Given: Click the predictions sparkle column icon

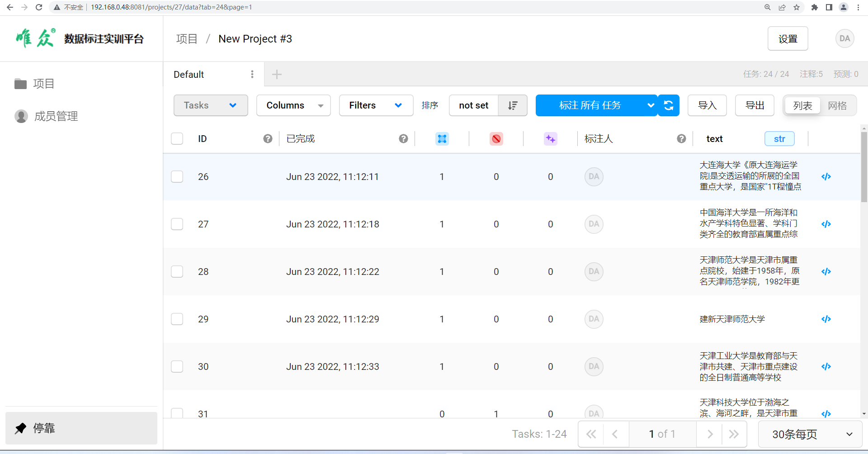Looking at the screenshot, I should click(550, 139).
